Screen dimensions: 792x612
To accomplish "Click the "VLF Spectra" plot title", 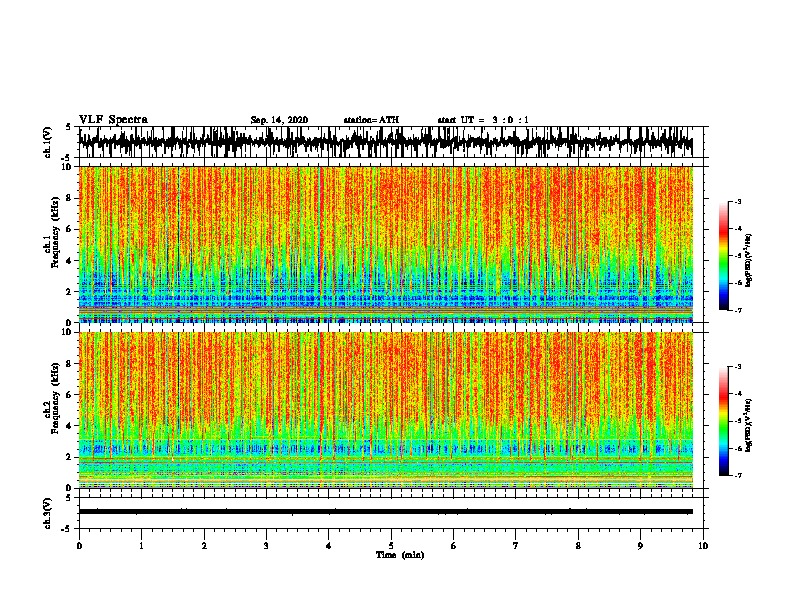I will click(x=113, y=120).
